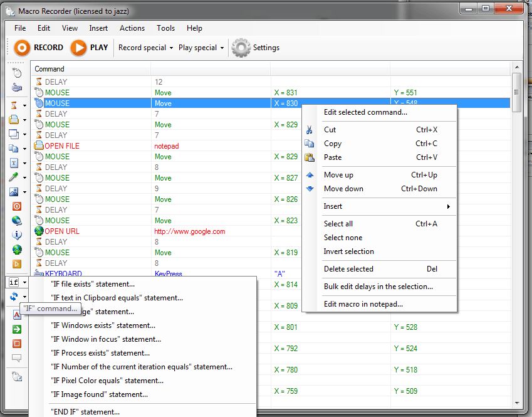
Task: Choose "Edit selected command..." from context menu
Action: (365, 112)
